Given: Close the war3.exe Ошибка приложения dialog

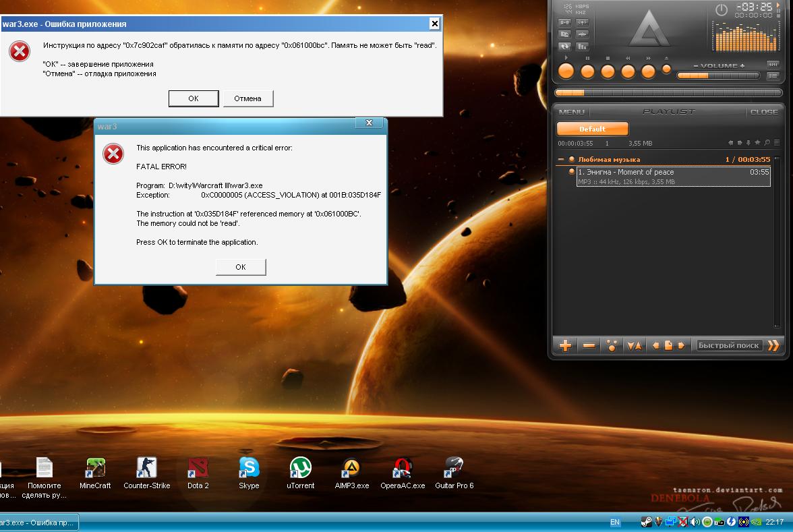Looking at the screenshot, I should tap(434, 23).
